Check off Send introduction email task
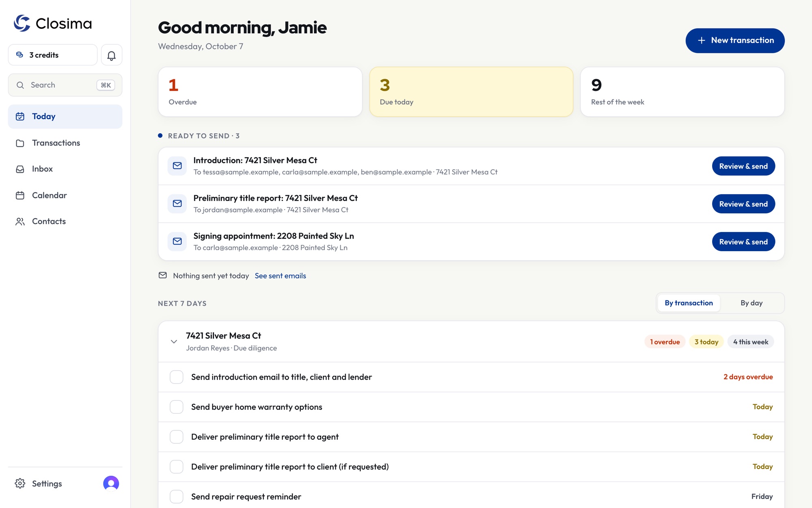This screenshot has height=508, width=812. pyautogui.click(x=177, y=377)
